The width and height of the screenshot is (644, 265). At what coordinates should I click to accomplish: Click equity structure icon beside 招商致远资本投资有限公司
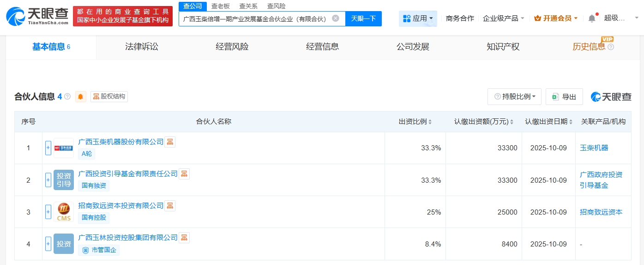click(170, 206)
